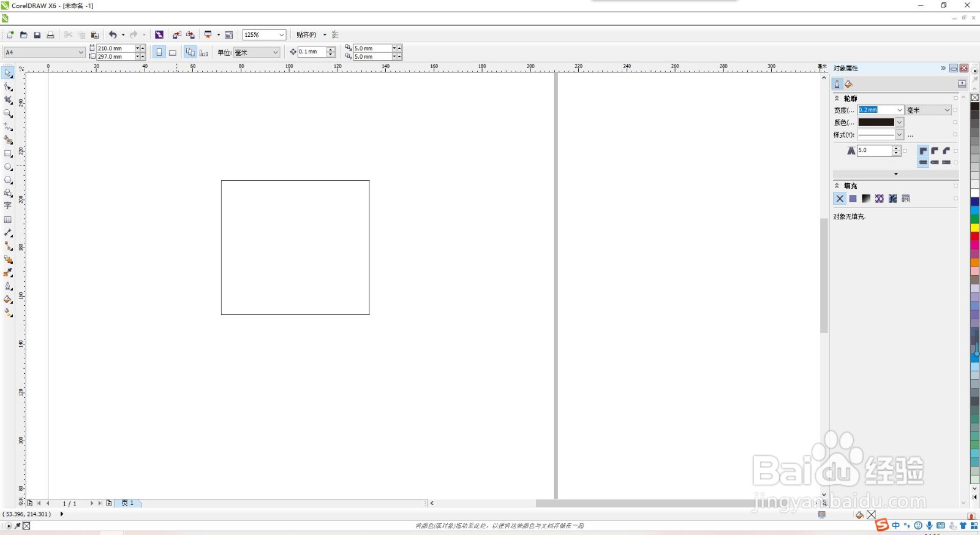
Task: Select the 页 1 page tab
Action: click(128, 503)
